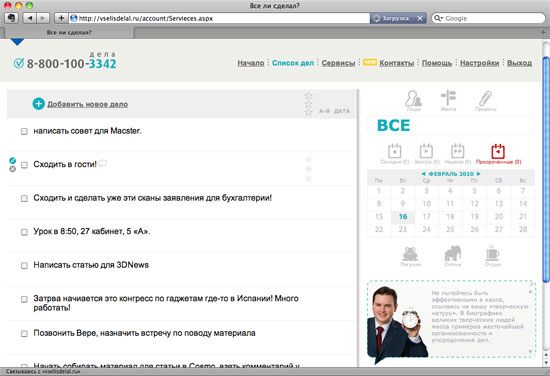Select the Все ли сделал? browser tab

pos(69,32)
